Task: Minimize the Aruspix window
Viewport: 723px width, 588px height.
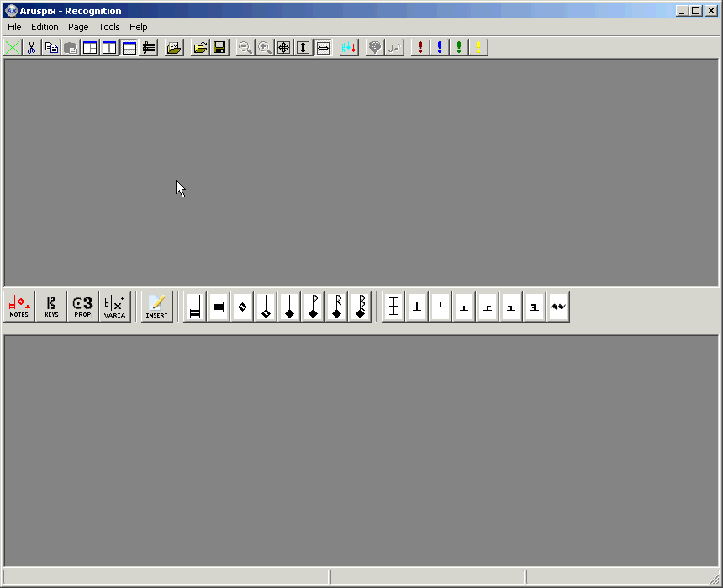Action: point(683,11)
